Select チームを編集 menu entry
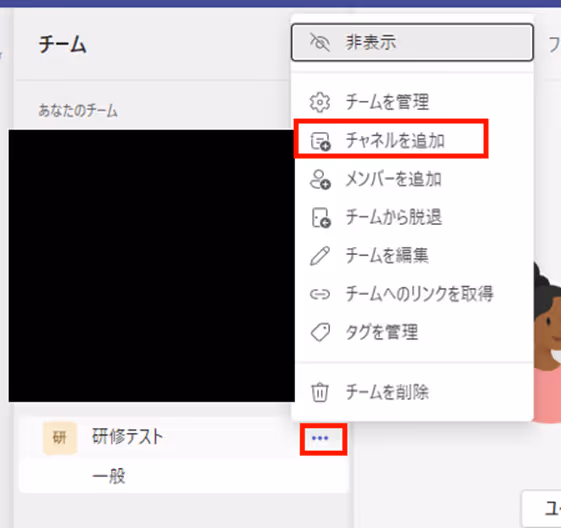Image resolution: width=561 pixels, height=528 pixels. (412, 255)
